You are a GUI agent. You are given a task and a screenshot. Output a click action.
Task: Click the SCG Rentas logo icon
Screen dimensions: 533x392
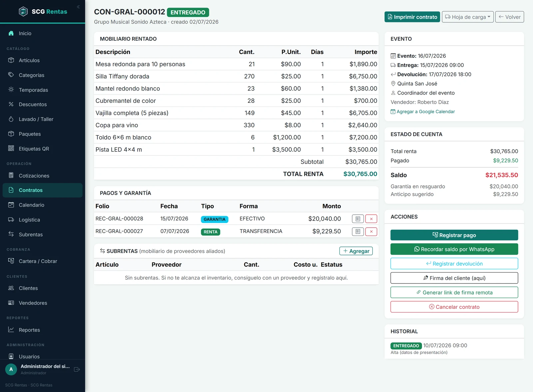point(23,12)
